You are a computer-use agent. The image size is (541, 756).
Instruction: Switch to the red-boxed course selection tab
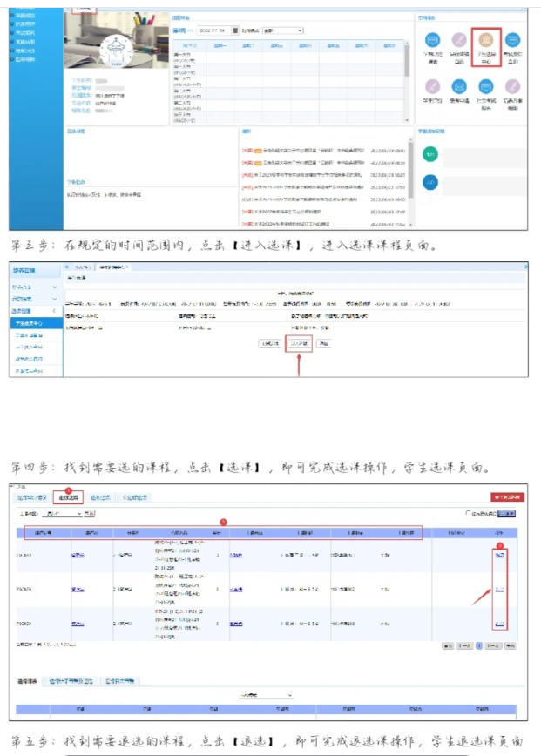pyautogui.click(x=68, y=497)
